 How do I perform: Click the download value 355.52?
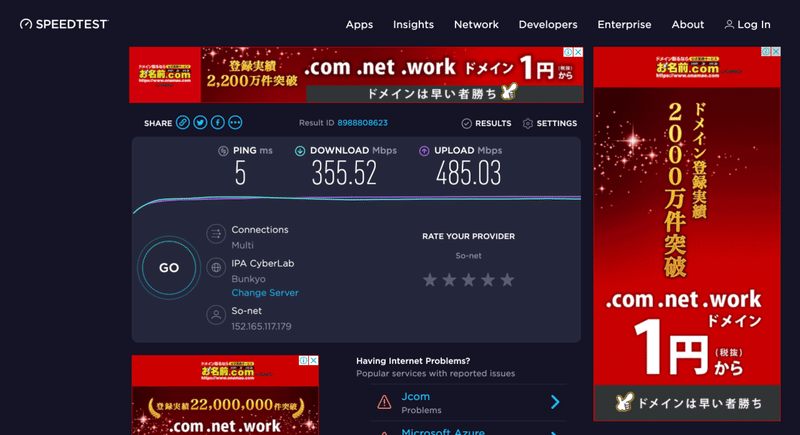(x=344, y=173)
